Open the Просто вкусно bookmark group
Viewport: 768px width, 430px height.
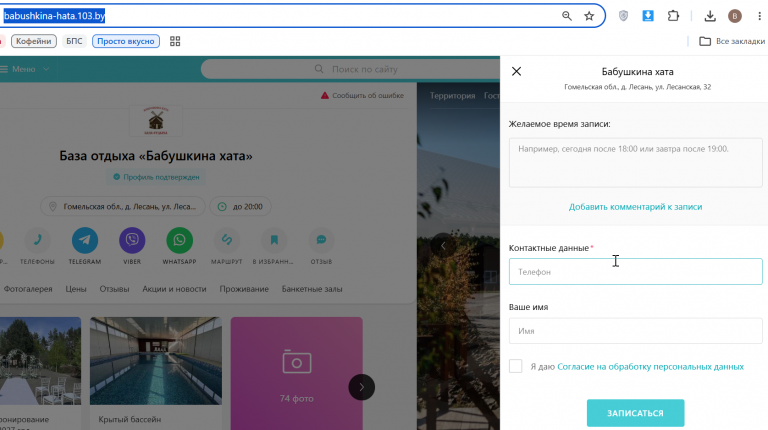[x=126, y=41]
